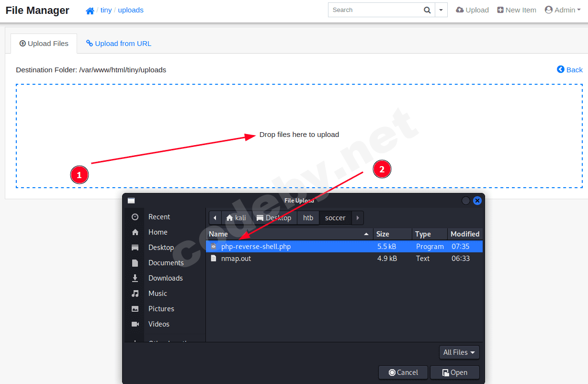Sort by Name column header
This screenshot has width=588, height=384.
[290, 234]
